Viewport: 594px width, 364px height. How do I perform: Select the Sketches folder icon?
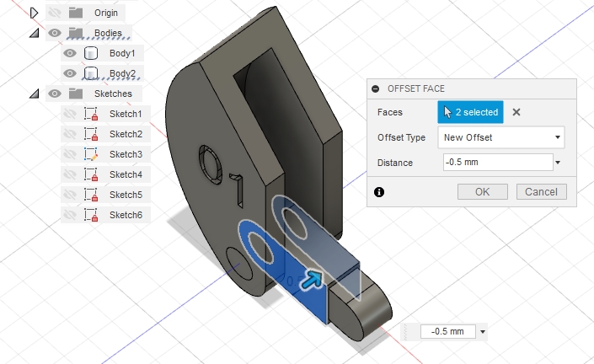coord(76,94)
